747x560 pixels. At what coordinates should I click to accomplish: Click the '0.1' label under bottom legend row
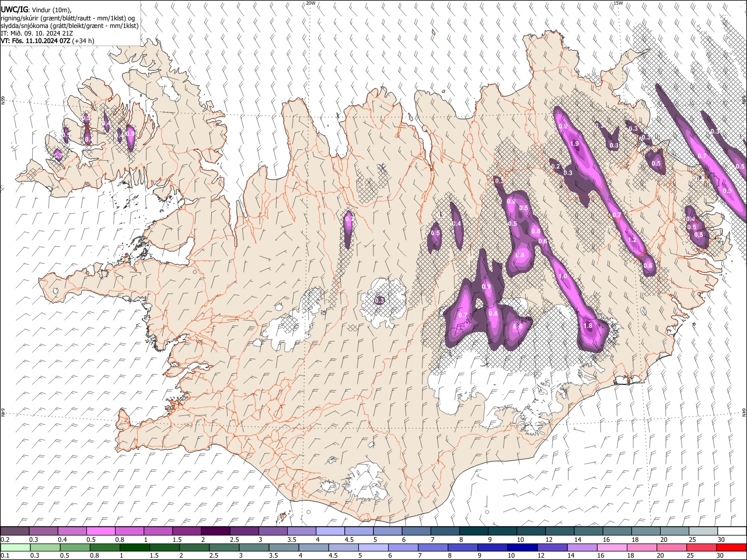coord(5,555)
